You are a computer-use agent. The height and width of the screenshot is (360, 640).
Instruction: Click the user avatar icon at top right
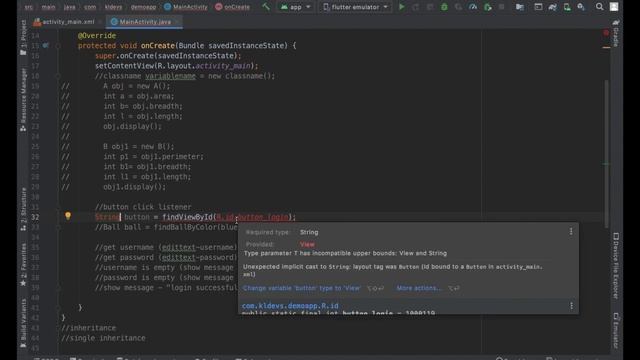coord(614,7)
